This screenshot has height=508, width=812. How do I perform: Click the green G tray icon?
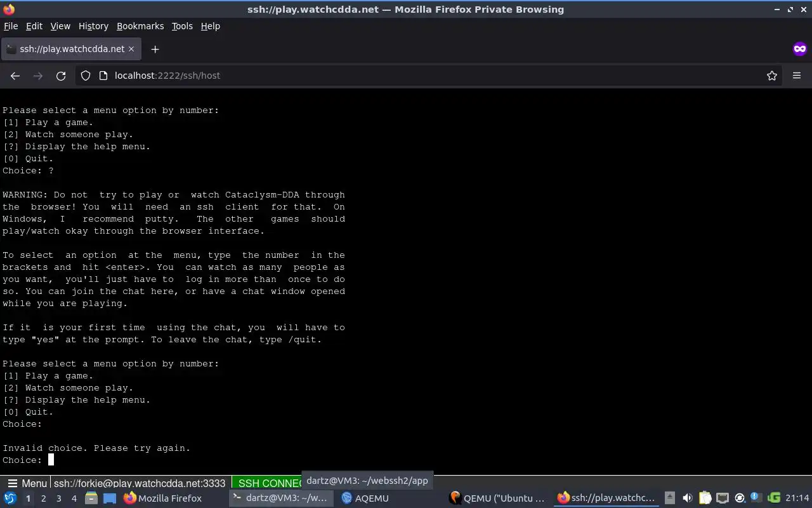pos(773,498)
